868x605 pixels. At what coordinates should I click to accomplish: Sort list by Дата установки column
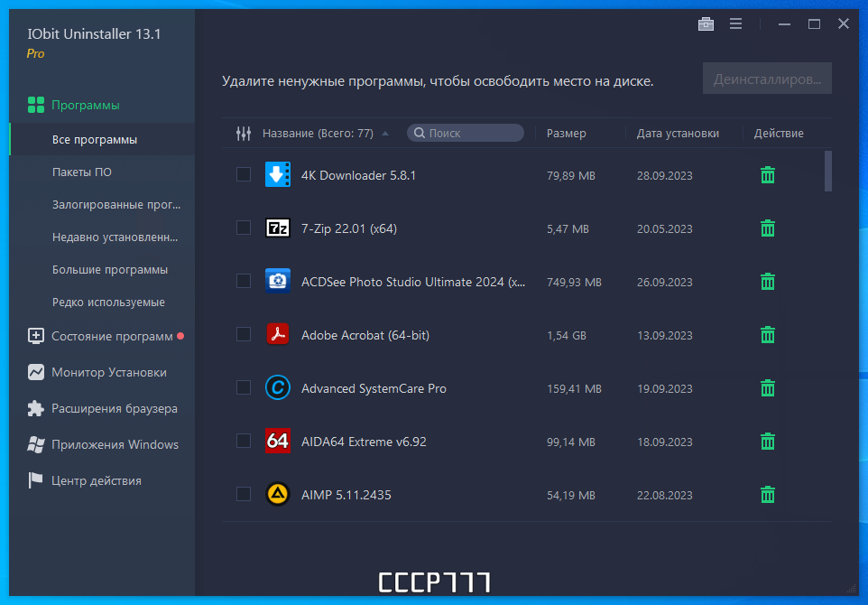pyautogui.click(x=678, y=134)
